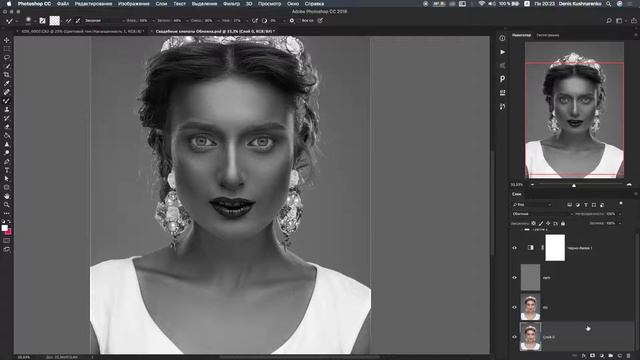Filter layers by pixel layers icon
The height and width of the screenshot is (360, 640).
(x=570, y=205)
